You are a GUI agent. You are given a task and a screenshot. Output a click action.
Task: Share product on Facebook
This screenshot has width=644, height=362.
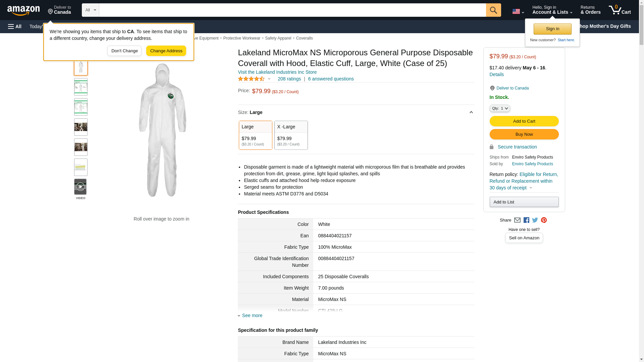[526, 220]
